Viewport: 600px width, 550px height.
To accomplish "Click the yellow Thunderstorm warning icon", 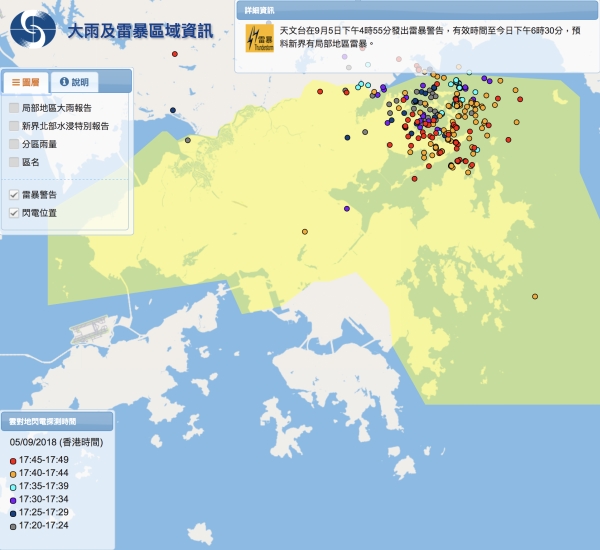I will click(x=258, y=39).
